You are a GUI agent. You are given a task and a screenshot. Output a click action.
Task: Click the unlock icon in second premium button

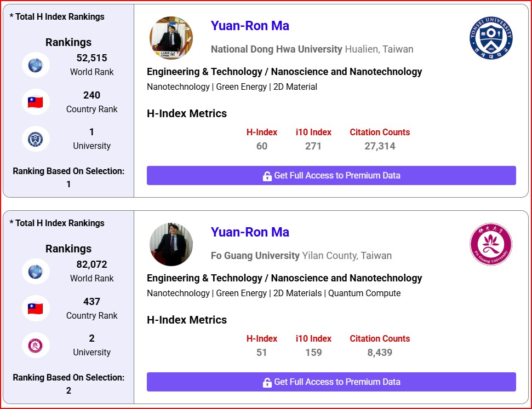point(267,383)
